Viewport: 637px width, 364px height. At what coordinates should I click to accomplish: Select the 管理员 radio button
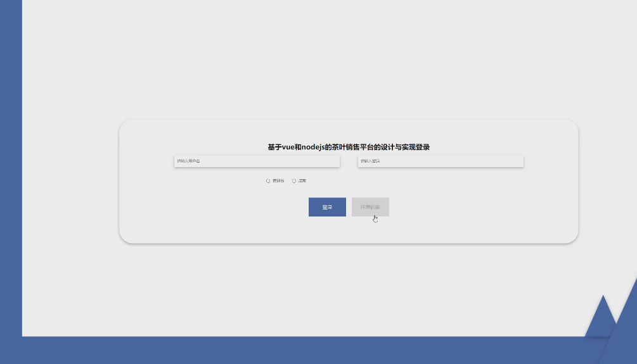click(x=268, y=181)
